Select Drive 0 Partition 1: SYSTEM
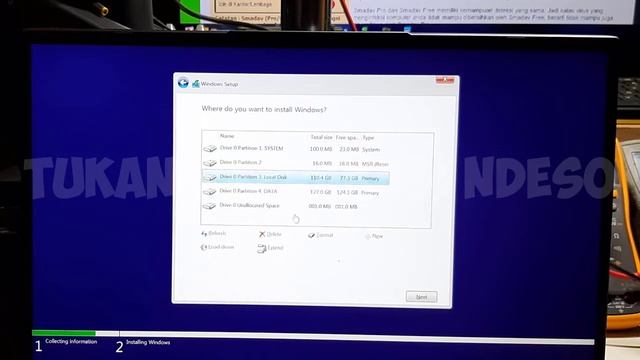 click(296, 149)
